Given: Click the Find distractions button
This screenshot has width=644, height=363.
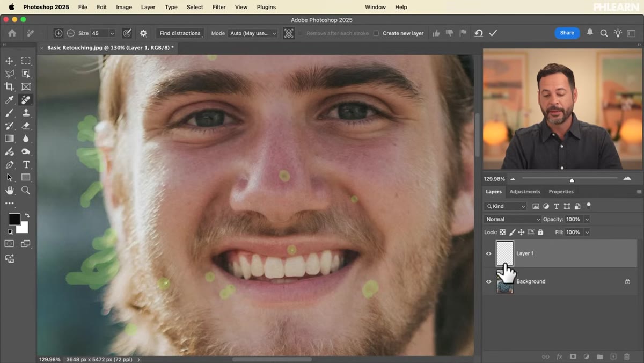Looking at the screenshot, I should coord(180,33).
